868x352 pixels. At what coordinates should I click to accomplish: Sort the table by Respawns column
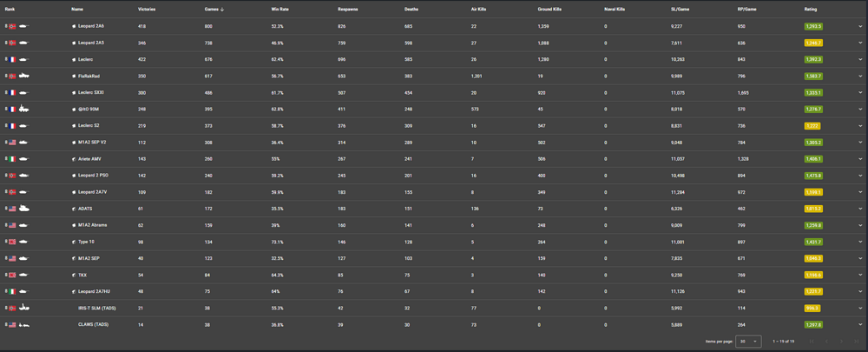347,10
